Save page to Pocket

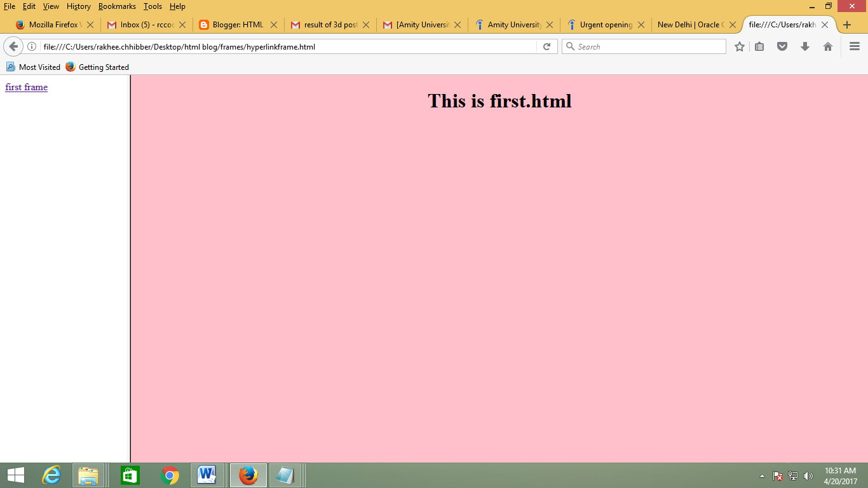[x=782, y=46]
